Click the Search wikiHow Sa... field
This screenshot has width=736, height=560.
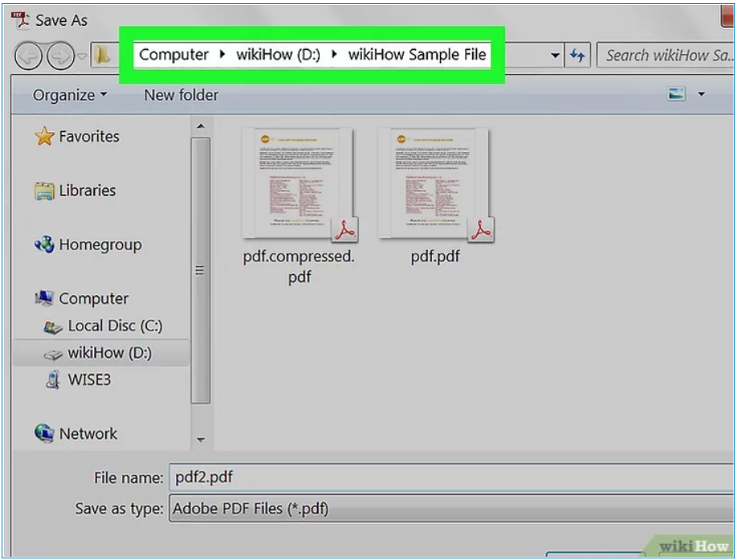pos(665,56)
